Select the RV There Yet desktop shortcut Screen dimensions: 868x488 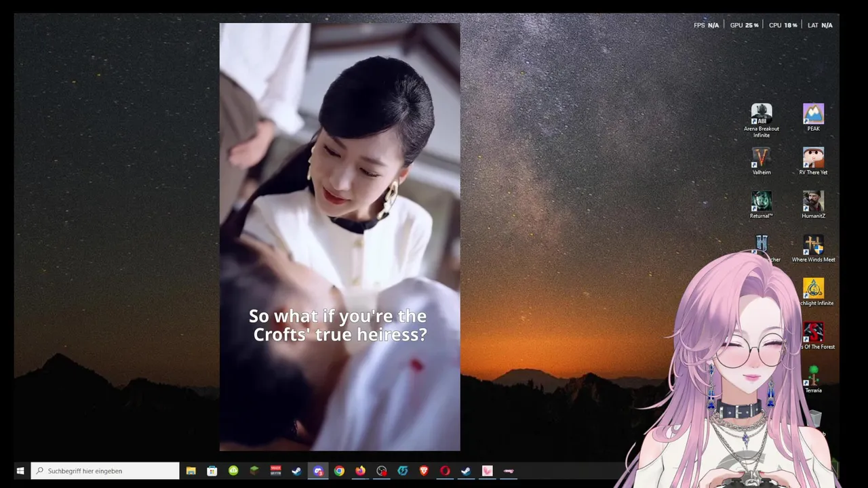click(814, 161)
